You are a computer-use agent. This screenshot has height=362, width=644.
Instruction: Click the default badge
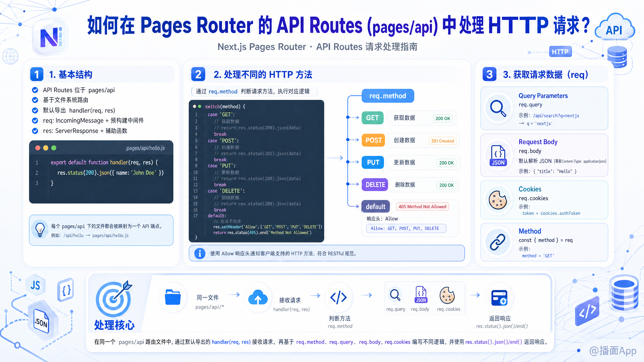(x=375, y=207)
